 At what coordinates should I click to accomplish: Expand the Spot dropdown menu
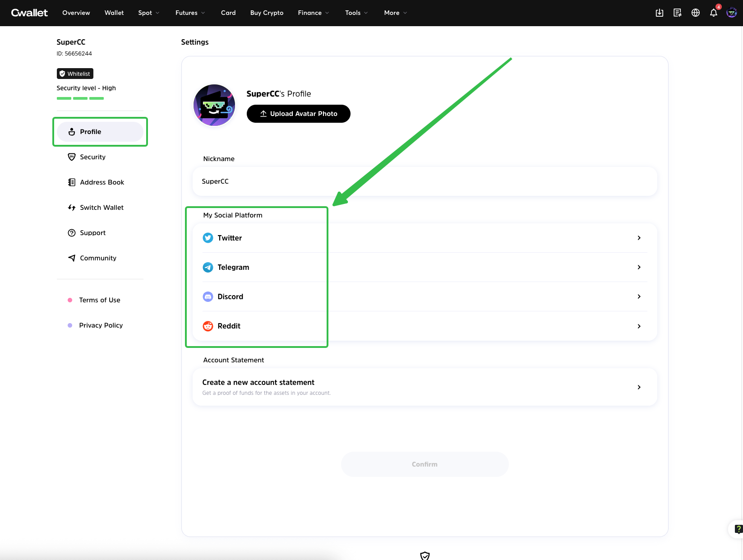148,13
